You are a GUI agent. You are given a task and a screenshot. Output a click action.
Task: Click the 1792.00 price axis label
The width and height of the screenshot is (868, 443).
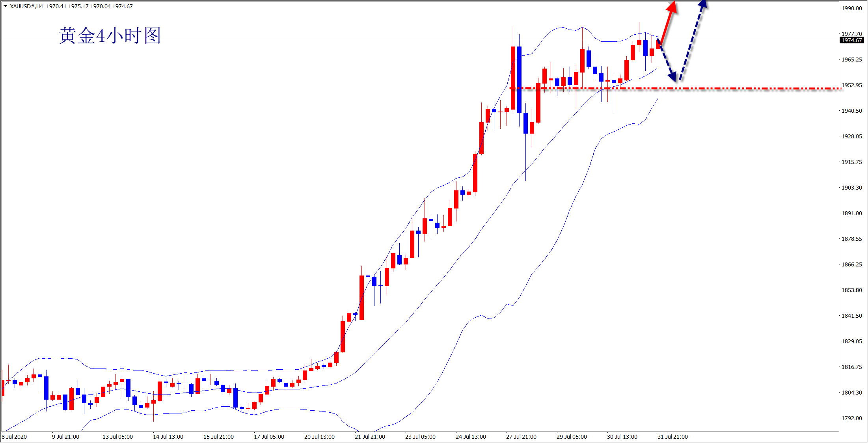(851, 418)
